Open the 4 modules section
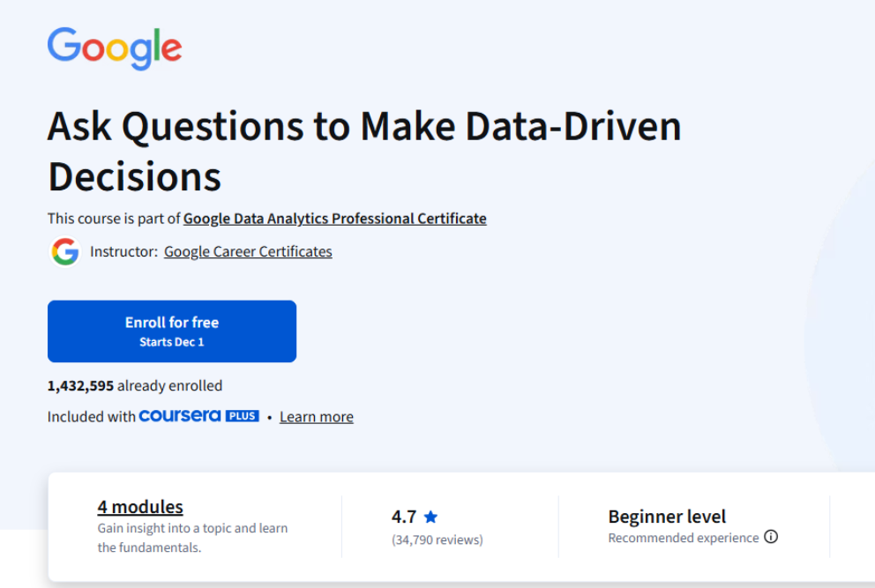Image resolution: width=875 pixels, height=588 pixels. point(138,507)
